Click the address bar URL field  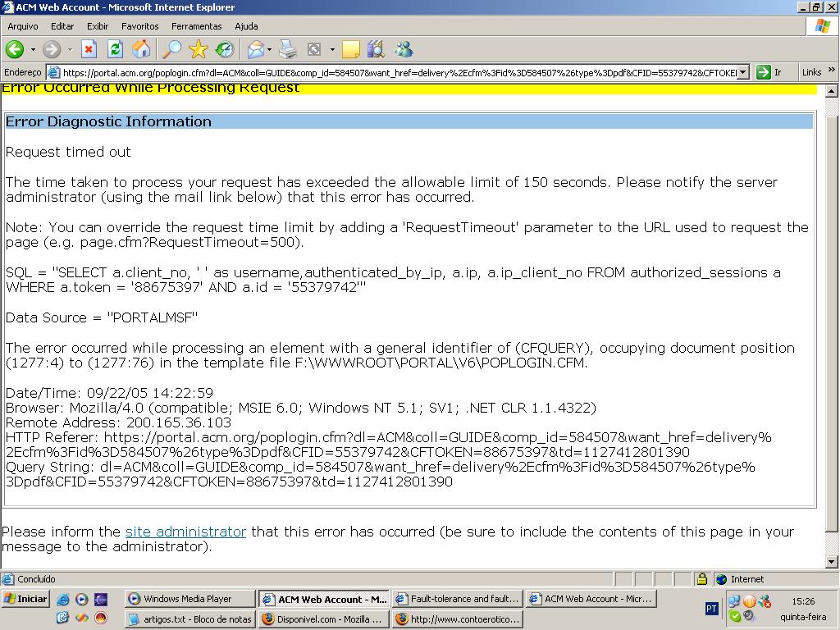(x=399, y=72)
